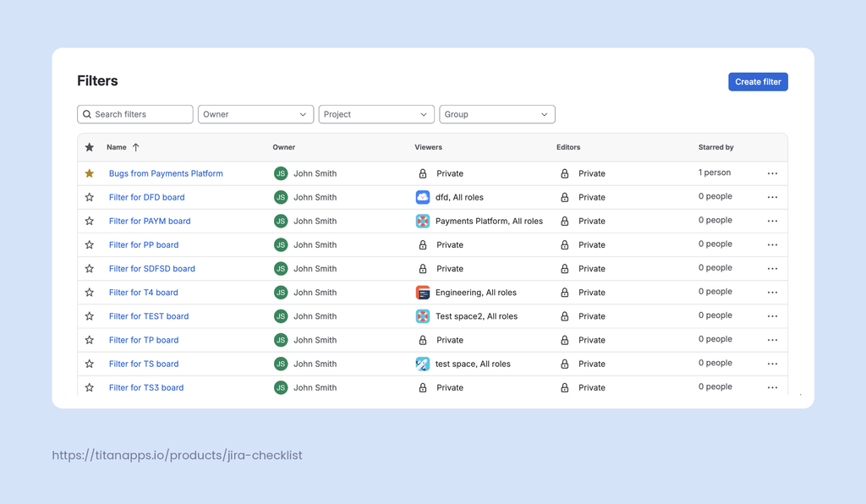The height and width of the screenshot is (504, 866).
Task: Click the test space project icon
Action: click(x=423, y=364)
